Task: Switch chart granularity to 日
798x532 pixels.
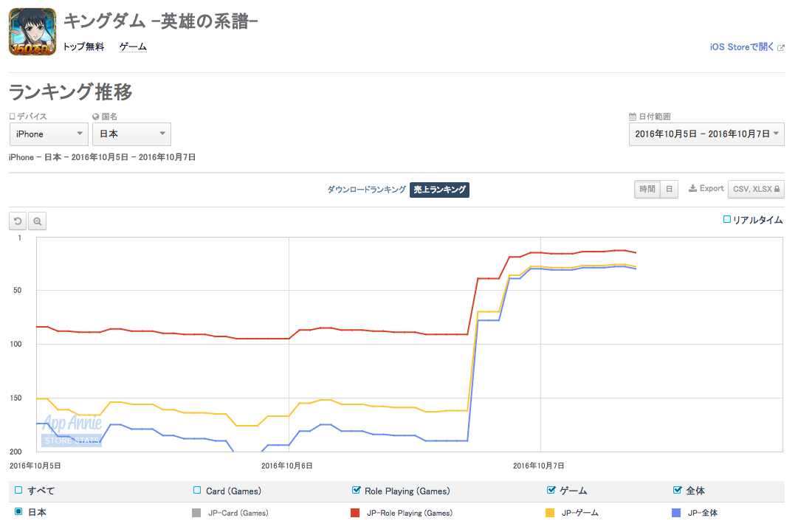Action: click(670, 189)
